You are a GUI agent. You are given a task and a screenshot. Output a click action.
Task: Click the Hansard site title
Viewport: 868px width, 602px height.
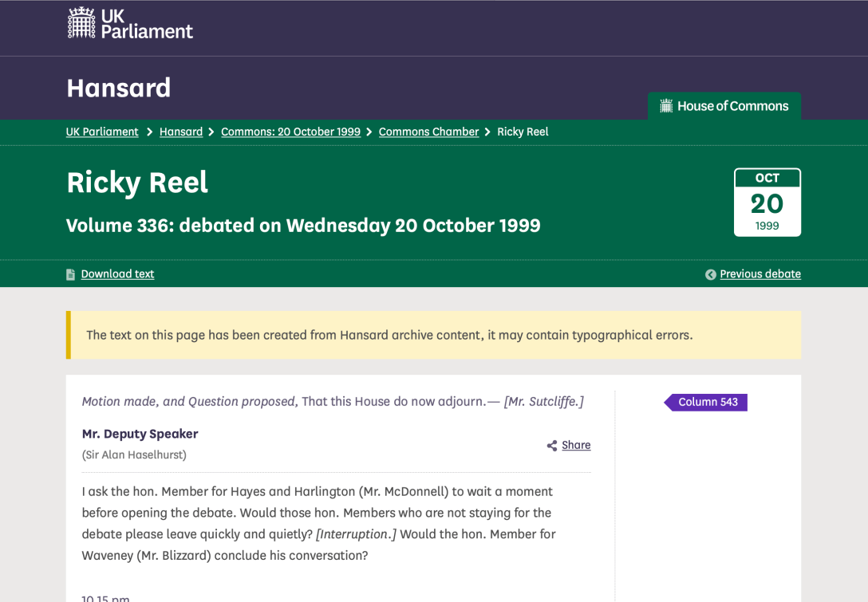click(x=119, y=88)
